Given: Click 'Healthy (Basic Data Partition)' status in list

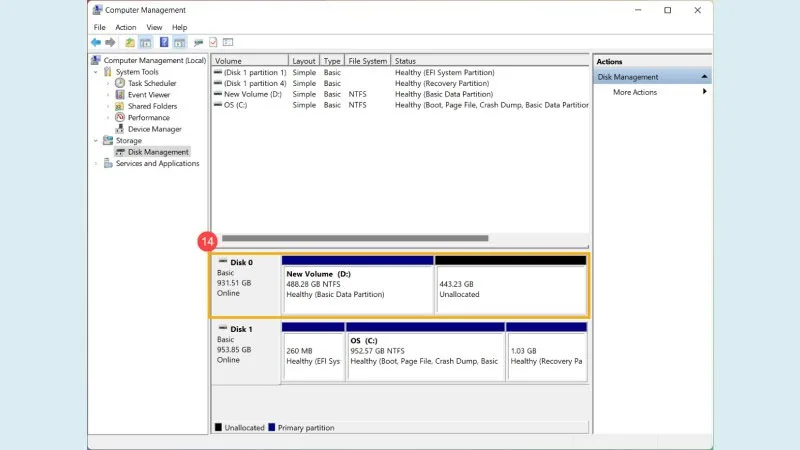Looking at the screenshot, I should coord(444,94).
